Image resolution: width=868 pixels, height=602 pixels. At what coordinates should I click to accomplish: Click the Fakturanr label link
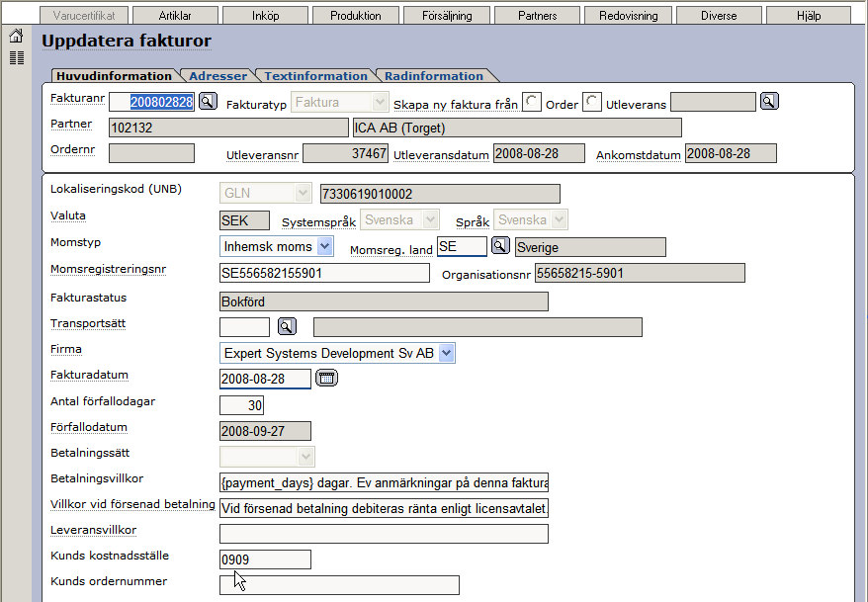(77, 98)
